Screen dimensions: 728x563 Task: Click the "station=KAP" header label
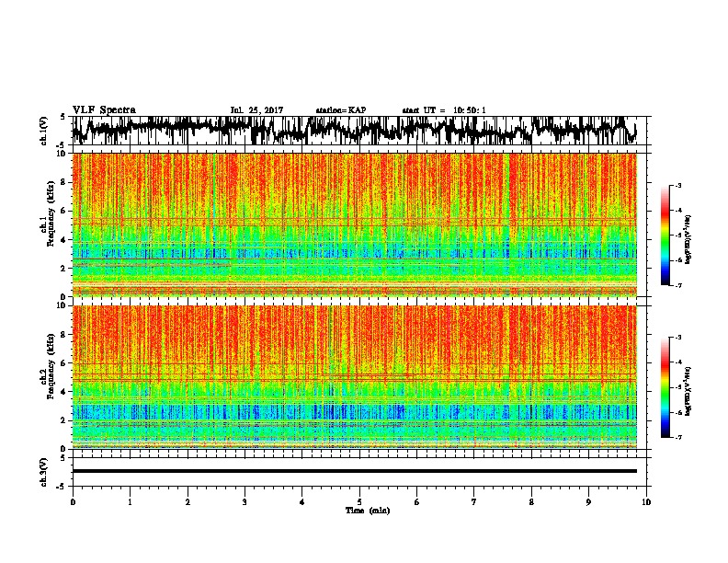click(x=341, y=110)
